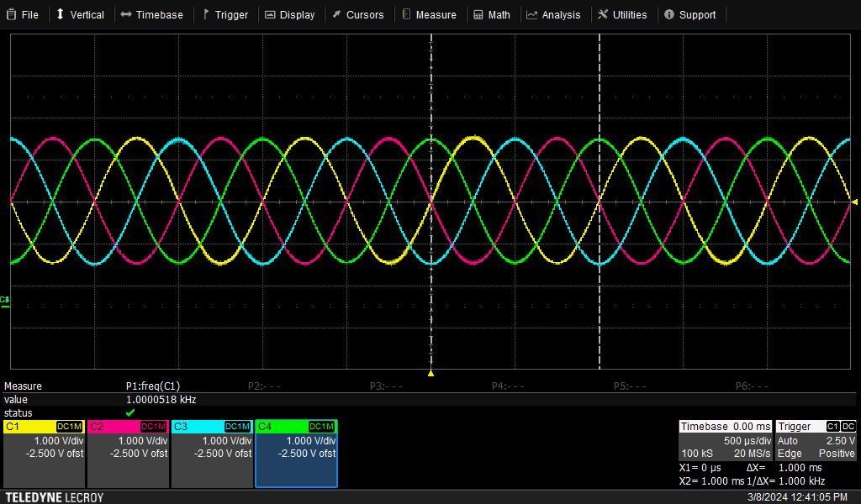Click the Math calculator icon
Image resolution: width=861 pixels, height=504 pixels.
(478, 15)
